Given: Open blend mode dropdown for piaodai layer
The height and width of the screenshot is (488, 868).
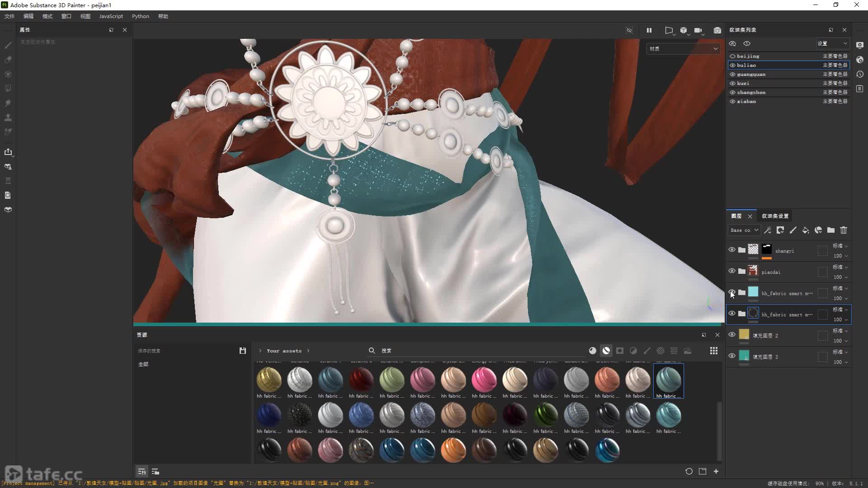Looking at the screenshot, I should pos(840,267).
